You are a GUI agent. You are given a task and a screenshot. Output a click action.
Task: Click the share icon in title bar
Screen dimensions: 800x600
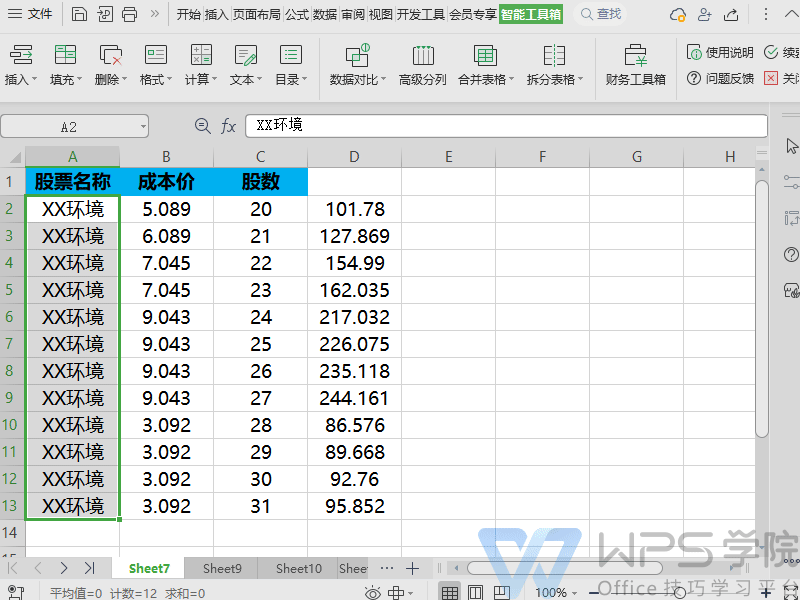(731, 14)
